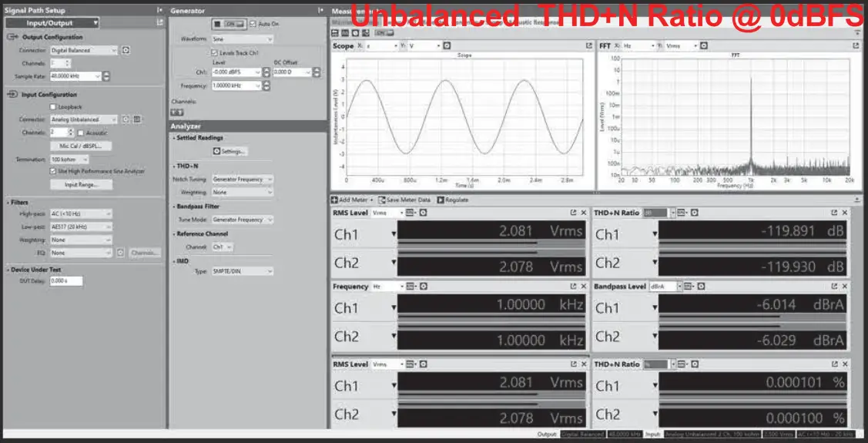Open the Bandpass Filter Tune Mode dropdown

[x=243, y=220]
